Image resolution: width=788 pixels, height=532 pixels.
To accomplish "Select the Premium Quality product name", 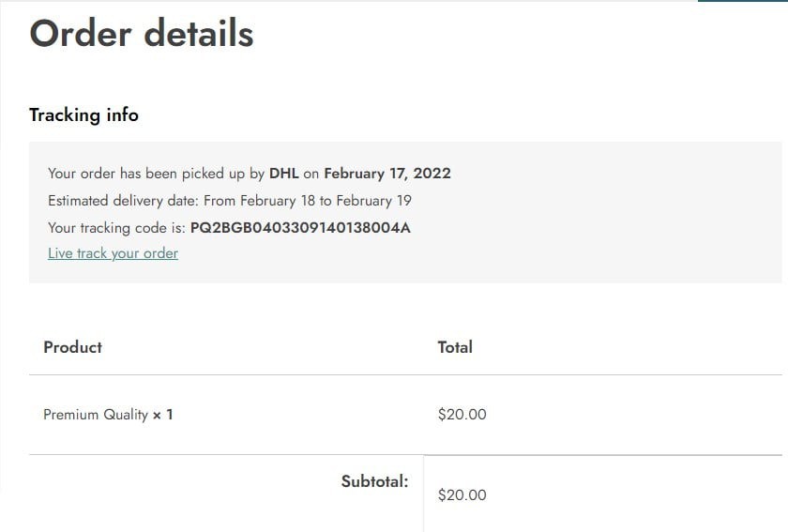I will [x=96, y=415].
